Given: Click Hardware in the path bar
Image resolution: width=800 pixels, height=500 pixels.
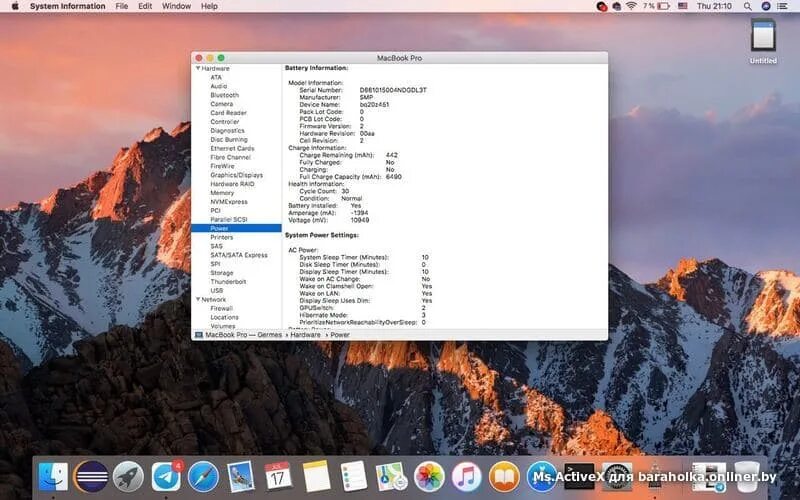Looking at the screenshot, I should 306,335.
